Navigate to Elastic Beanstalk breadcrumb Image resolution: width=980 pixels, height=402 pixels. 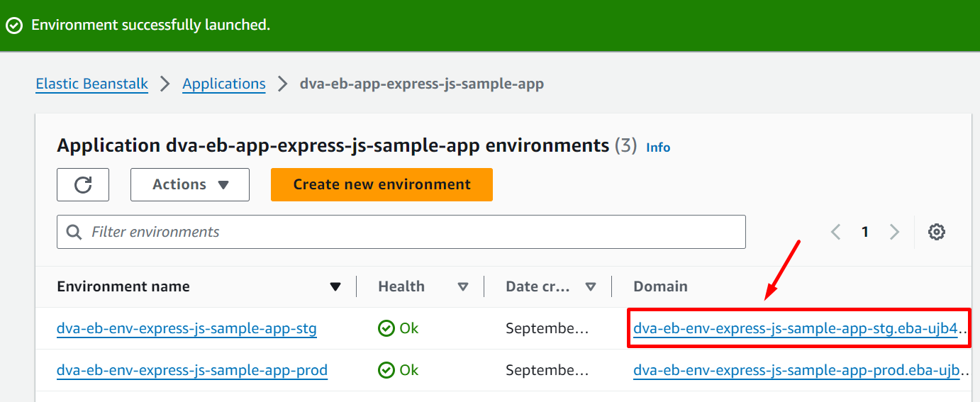click(x=92, y=84)
